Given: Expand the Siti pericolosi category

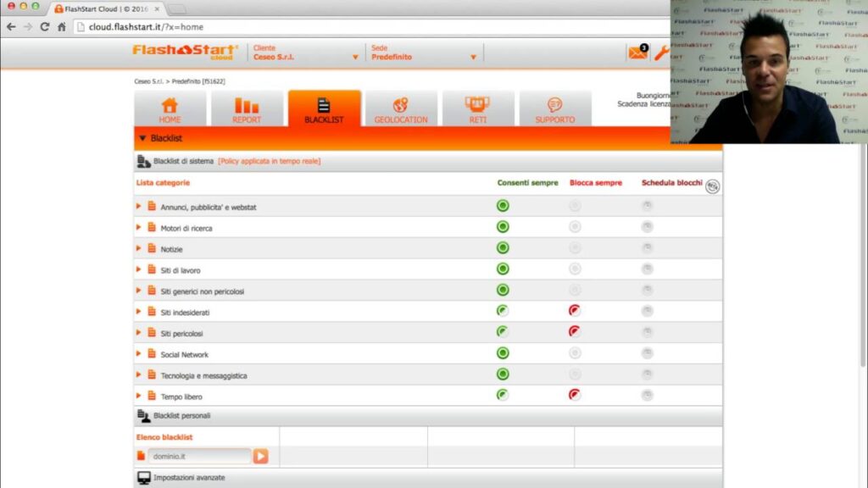Looking at the screenshot, I should click(138, 332).
